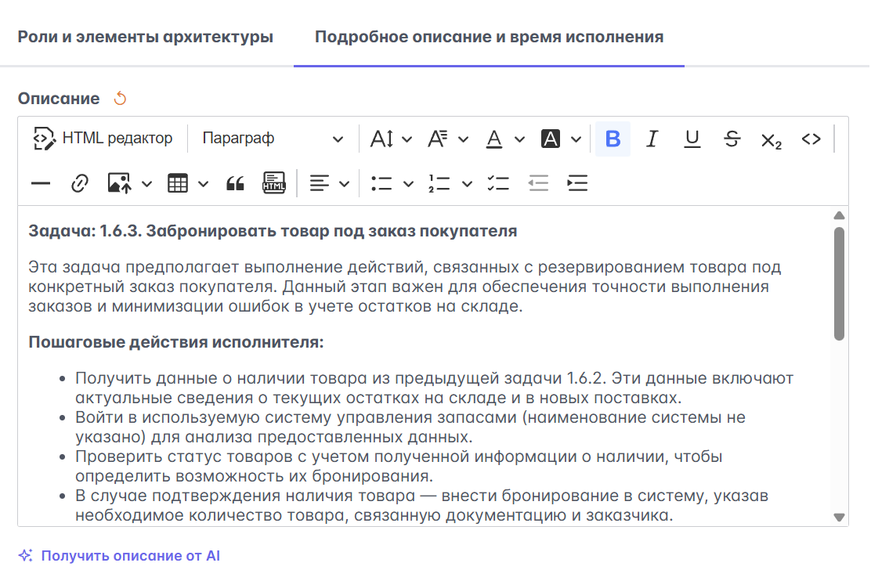871x588 pixels.
Task: Expand the font color arrow
Action: (519, 139)
